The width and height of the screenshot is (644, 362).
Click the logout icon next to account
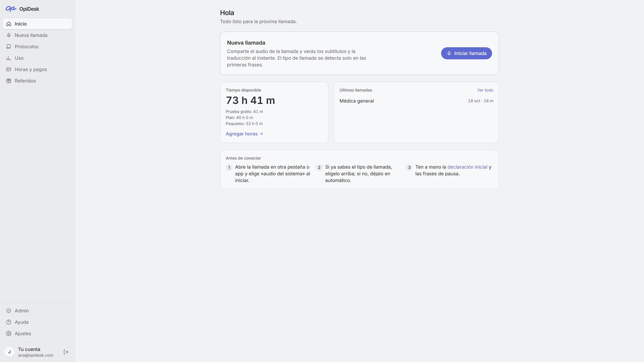coord(66,352)
